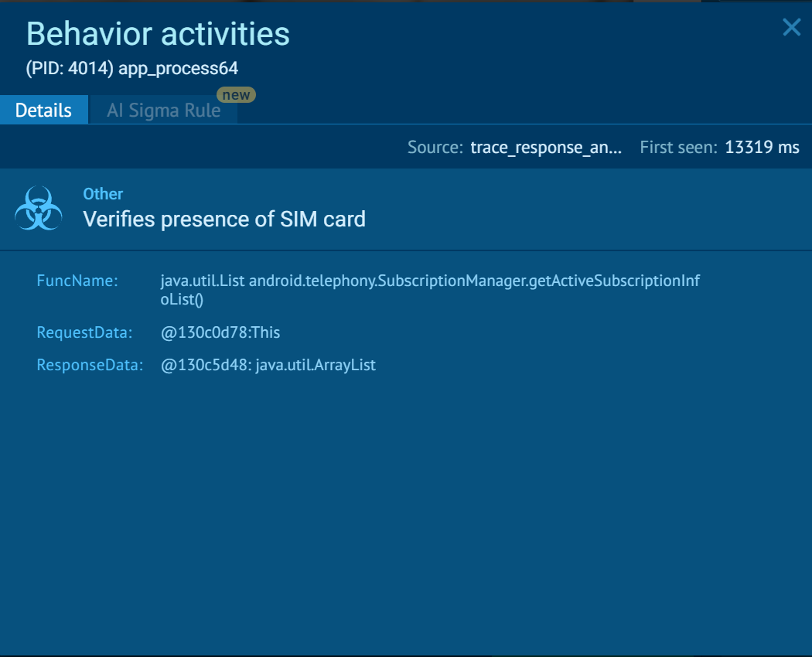Open the 'Other' category label
This screenshot has width=812, height=657.
[103, 194]
